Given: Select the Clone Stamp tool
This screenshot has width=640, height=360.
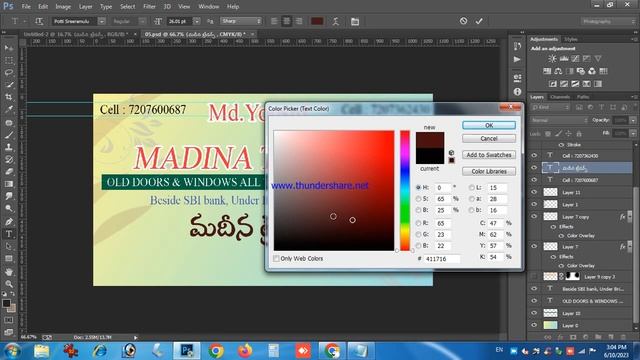Looking at the screenshot, I should coord(9,147).
